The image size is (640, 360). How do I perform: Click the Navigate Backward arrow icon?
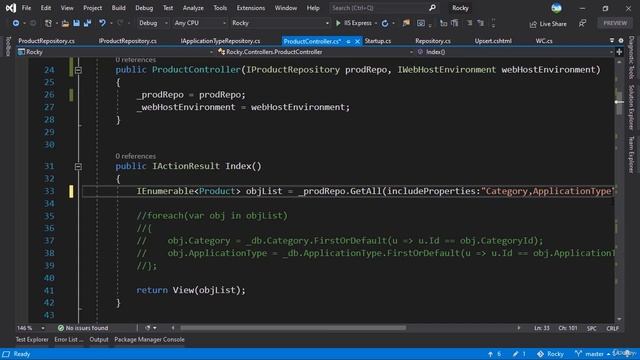(16, 23)
